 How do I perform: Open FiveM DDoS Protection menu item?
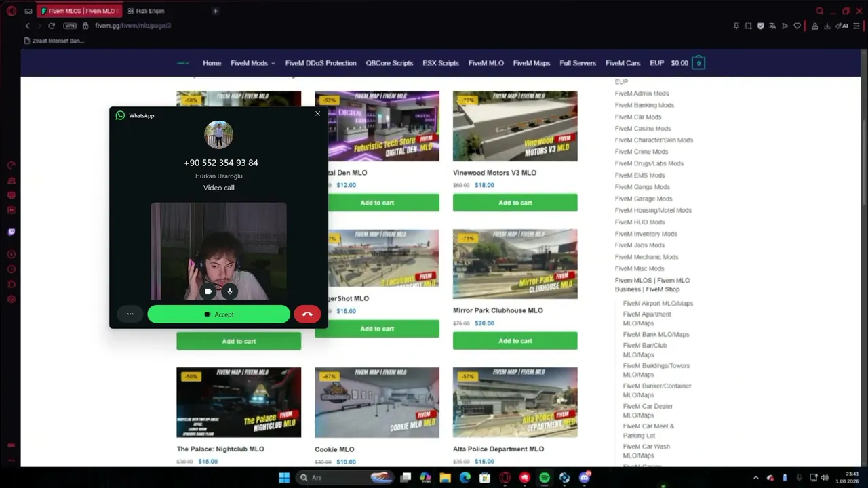coord(321,63)
